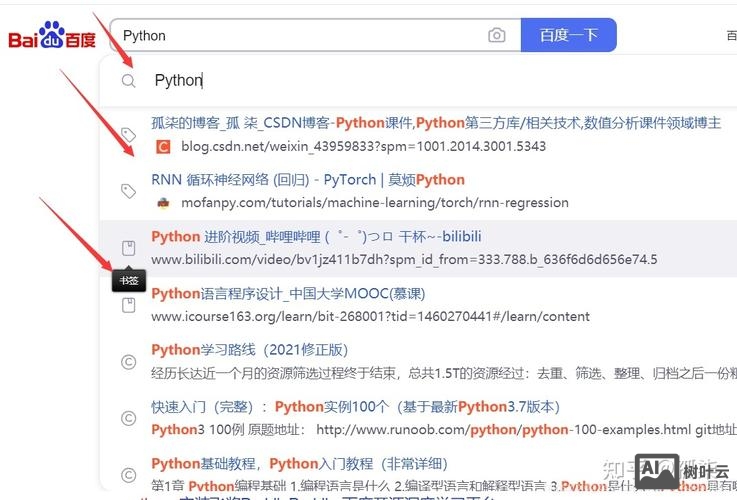Click mofanpy favicon next to tutorials URL
Screen dimensions: 737x500
click(163, 203)
